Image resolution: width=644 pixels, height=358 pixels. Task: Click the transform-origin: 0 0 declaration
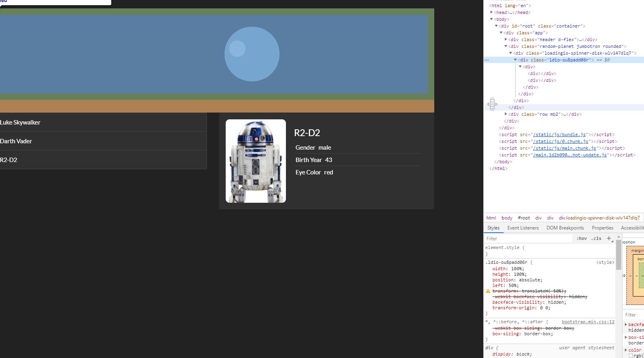point(522,308)
